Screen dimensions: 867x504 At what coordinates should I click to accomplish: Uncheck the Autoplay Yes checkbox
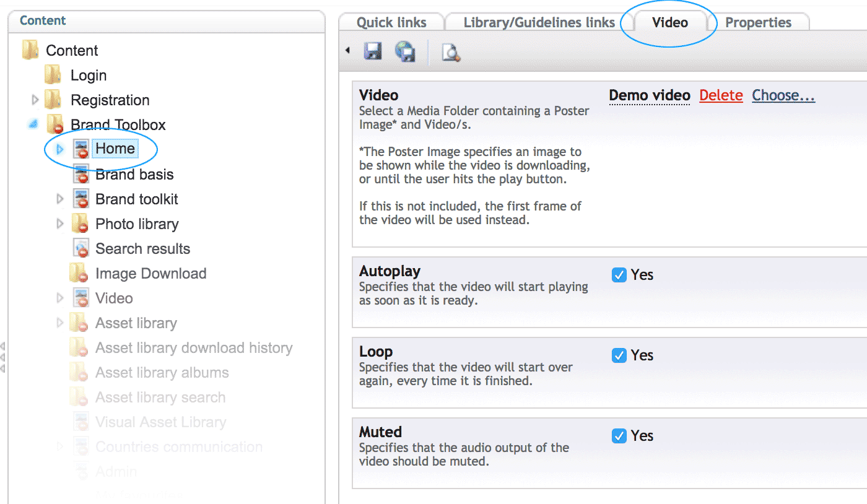(619, 275)
